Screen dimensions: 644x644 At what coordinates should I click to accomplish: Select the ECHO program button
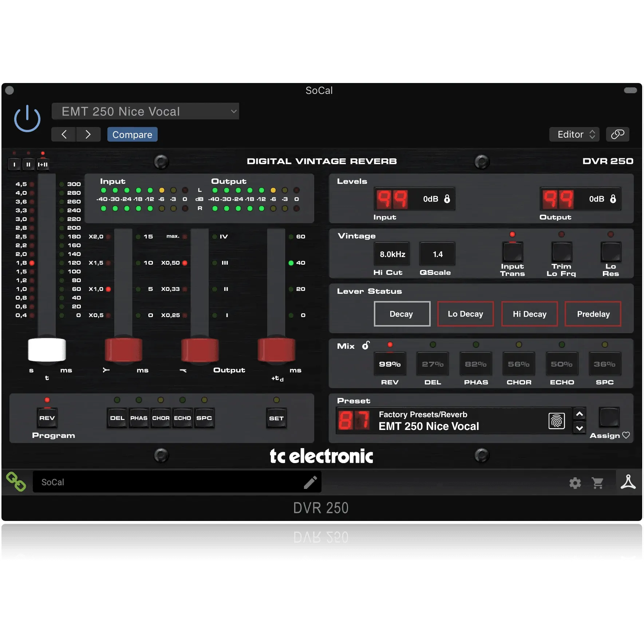(182, 418)
